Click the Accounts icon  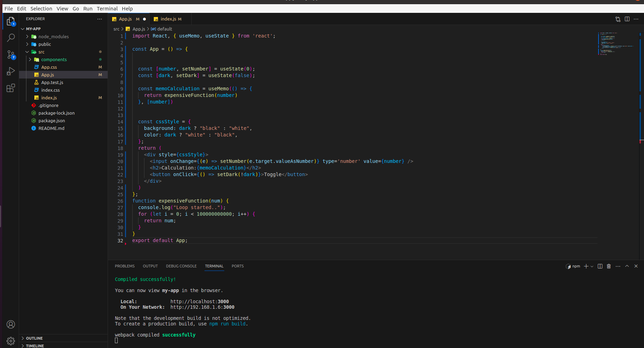[11, 324]
